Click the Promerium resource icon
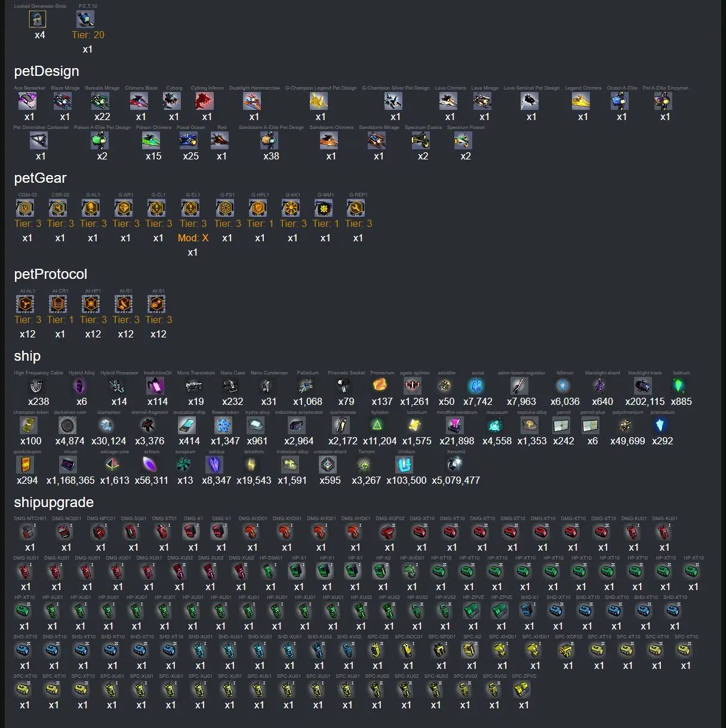726x728 pixels. tap(380, 386)
